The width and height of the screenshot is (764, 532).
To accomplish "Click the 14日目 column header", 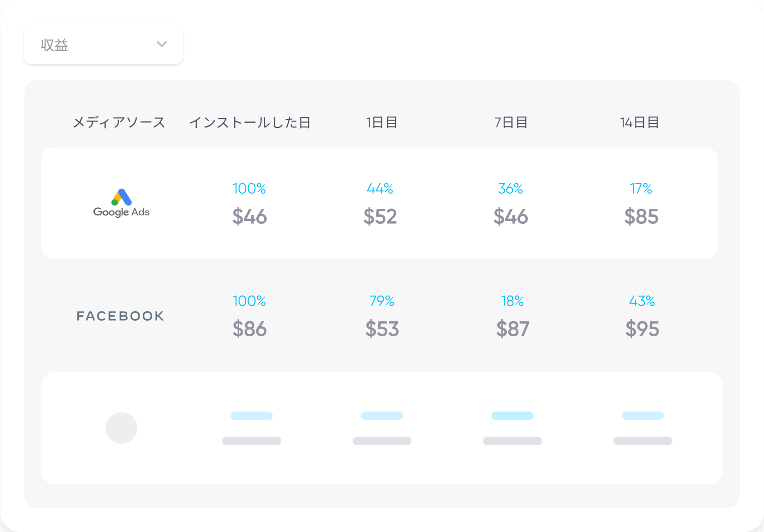I will point(639,122).
